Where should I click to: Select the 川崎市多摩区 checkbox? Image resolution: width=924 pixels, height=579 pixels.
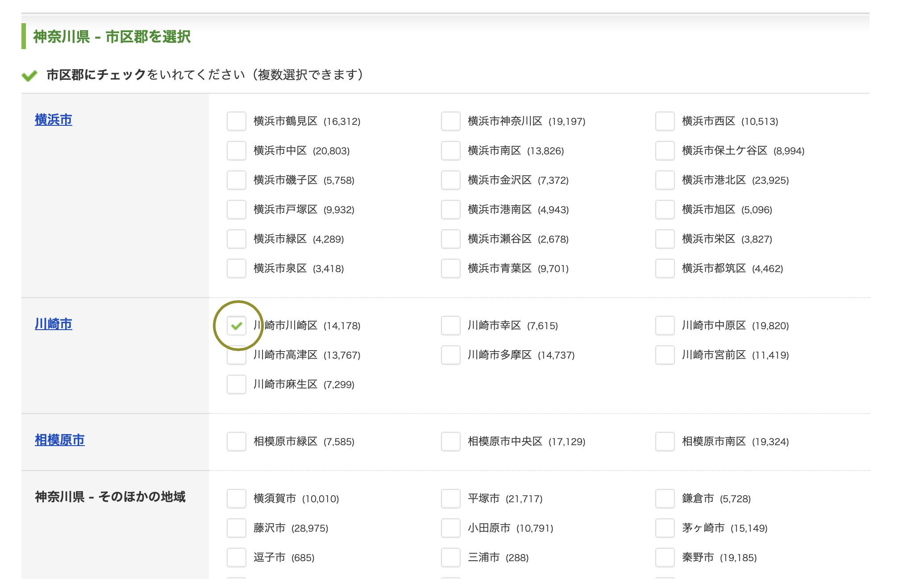451,355
